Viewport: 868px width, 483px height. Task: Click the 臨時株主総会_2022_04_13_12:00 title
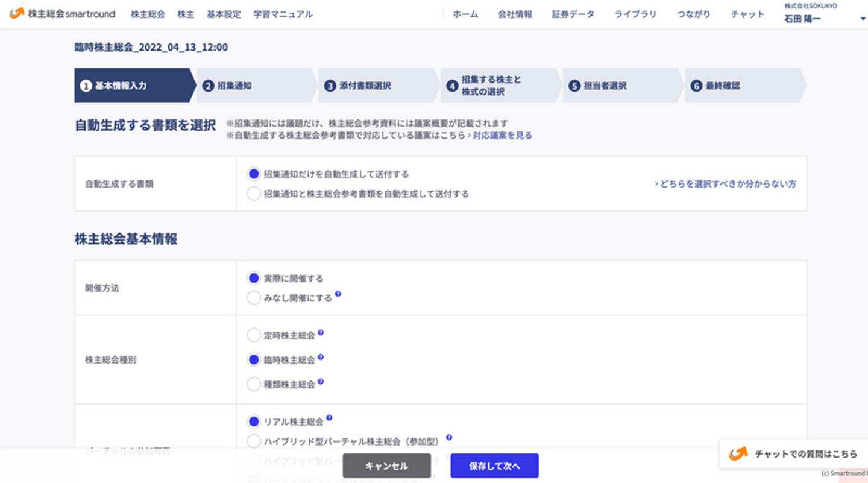point(151,47)
